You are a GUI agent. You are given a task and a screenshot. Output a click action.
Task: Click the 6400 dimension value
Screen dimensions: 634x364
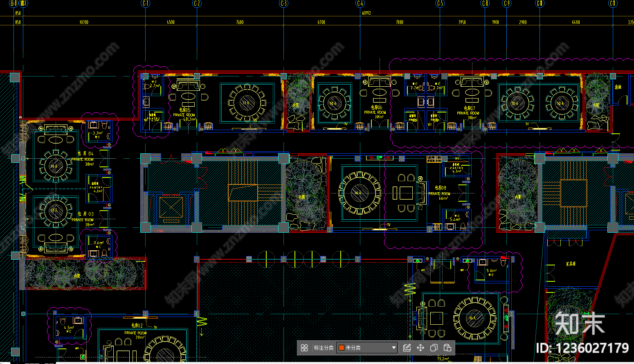tap(576, 22)
